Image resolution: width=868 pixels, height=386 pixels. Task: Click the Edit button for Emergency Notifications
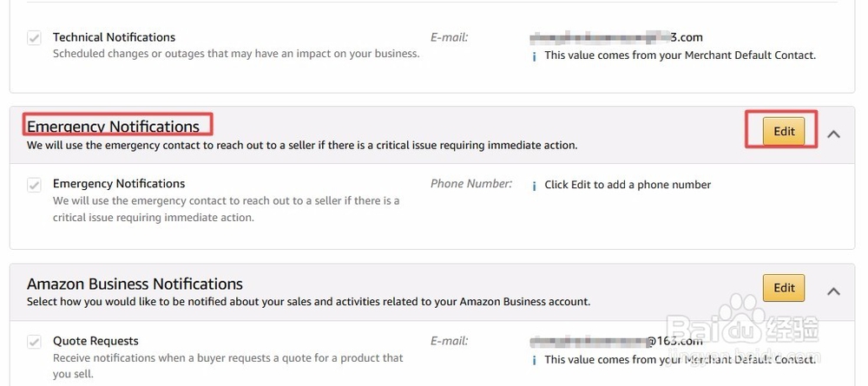coord(783,131)
